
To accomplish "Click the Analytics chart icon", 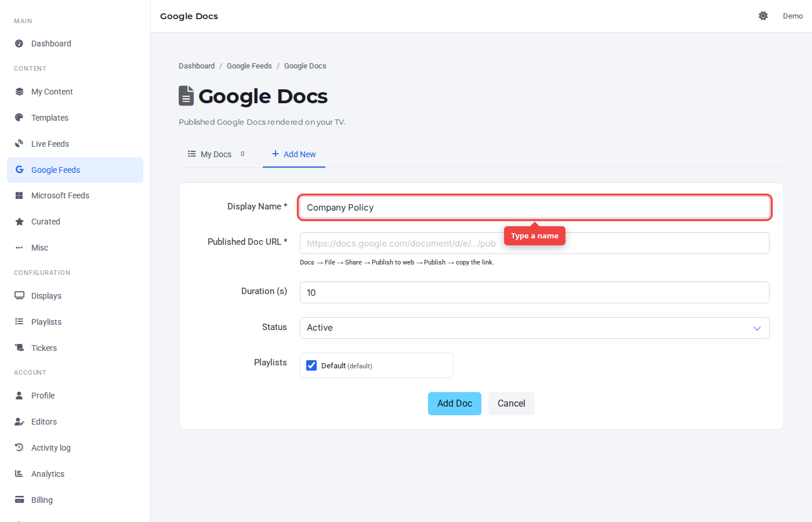I will (19, 474).
